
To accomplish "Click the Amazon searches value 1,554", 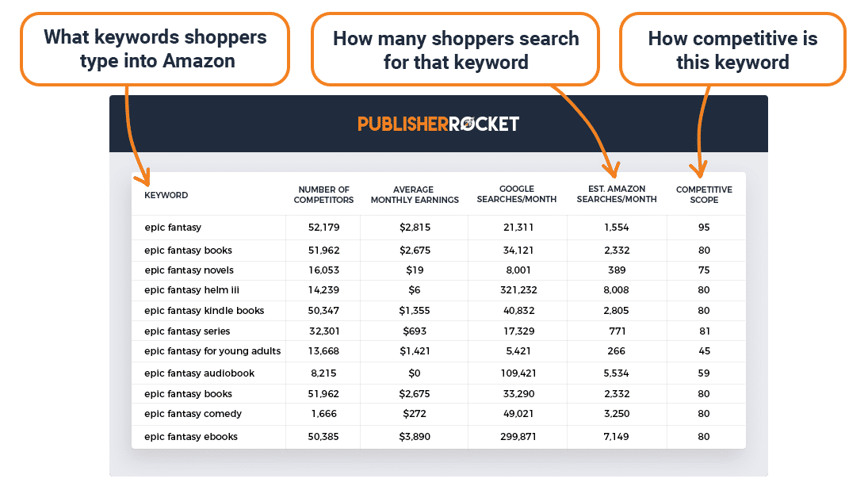I will (x=617, y=227).
